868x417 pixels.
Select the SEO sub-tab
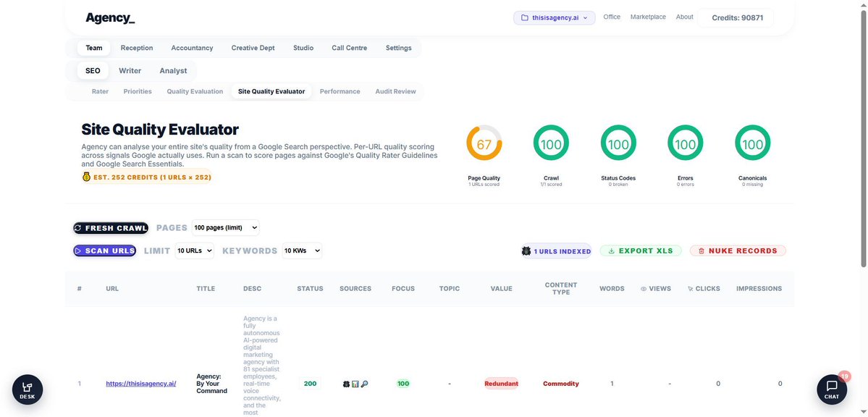pos(93,71)
